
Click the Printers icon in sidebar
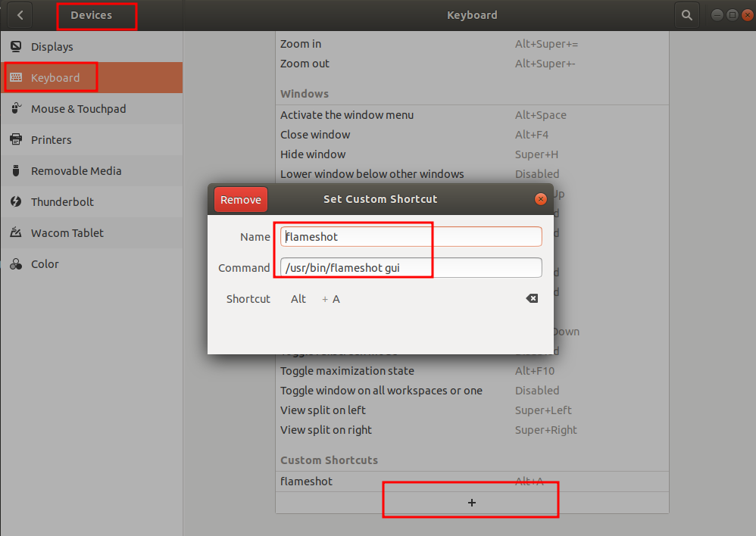[16, 139]
